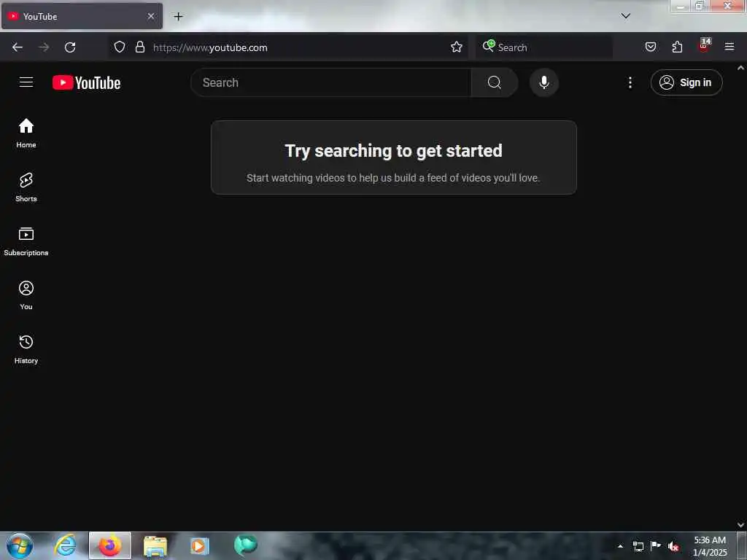747x560 pixels.
Task: Open the tracking protection shield icon
Action: [120, 47]
